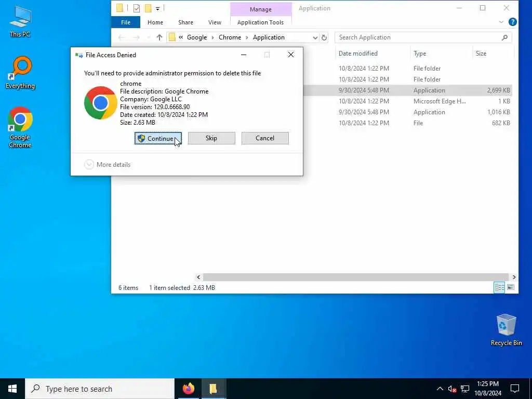Minimize the File Access Denied dialog
The height and width of the screenshot is (399, 532).
(x=244, y=55)
